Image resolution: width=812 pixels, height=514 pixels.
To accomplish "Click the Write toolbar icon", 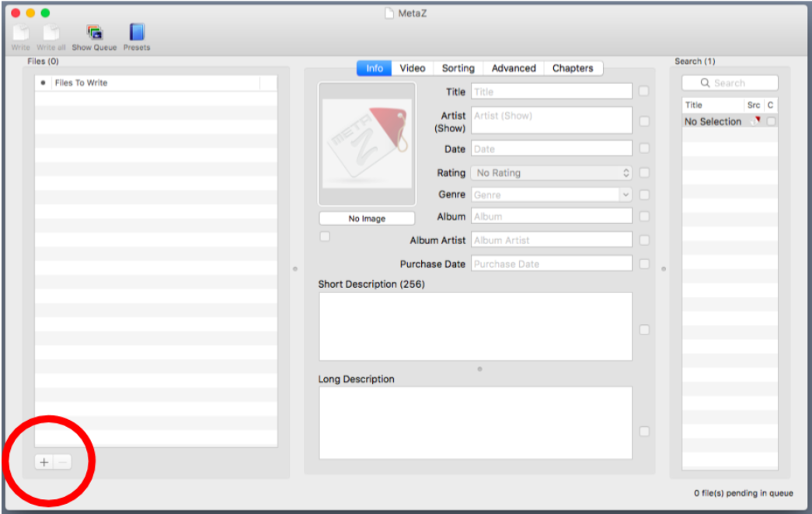I will (20, 33).
